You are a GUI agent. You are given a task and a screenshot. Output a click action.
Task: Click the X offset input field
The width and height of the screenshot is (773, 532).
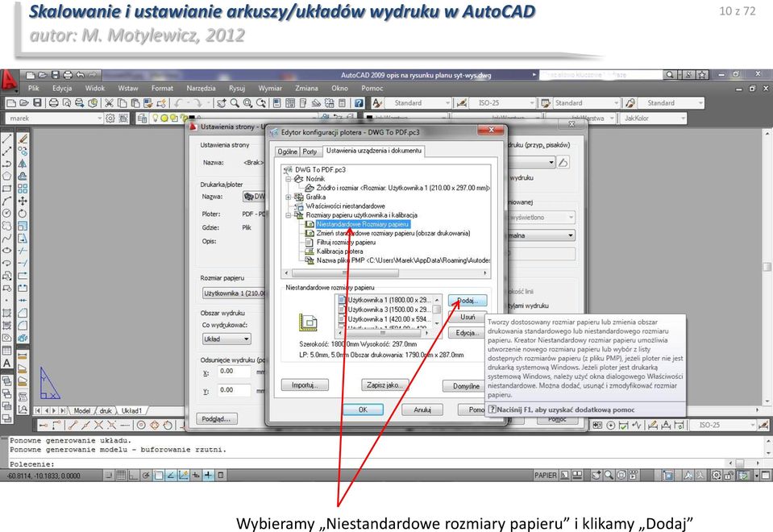click(x=235, y=372)
